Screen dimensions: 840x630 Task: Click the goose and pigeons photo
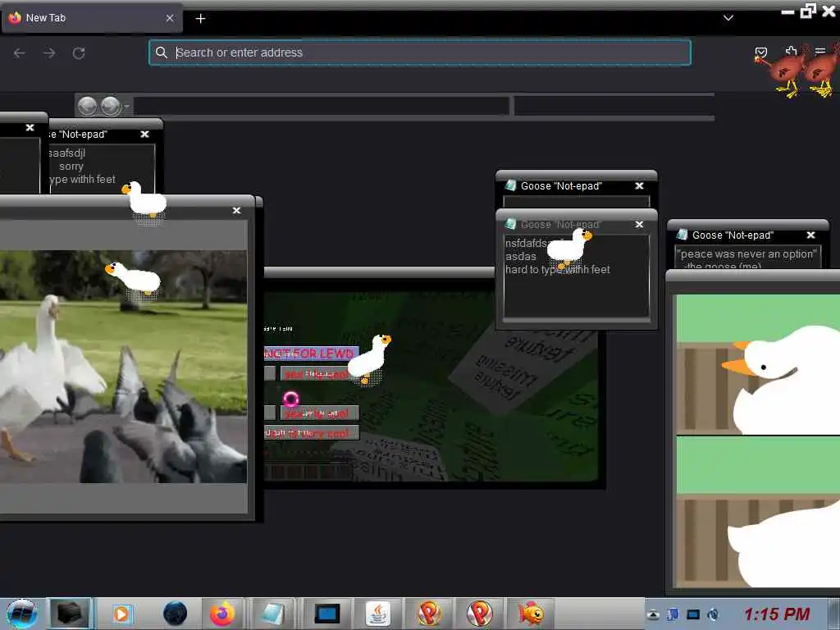pos(123,367)
